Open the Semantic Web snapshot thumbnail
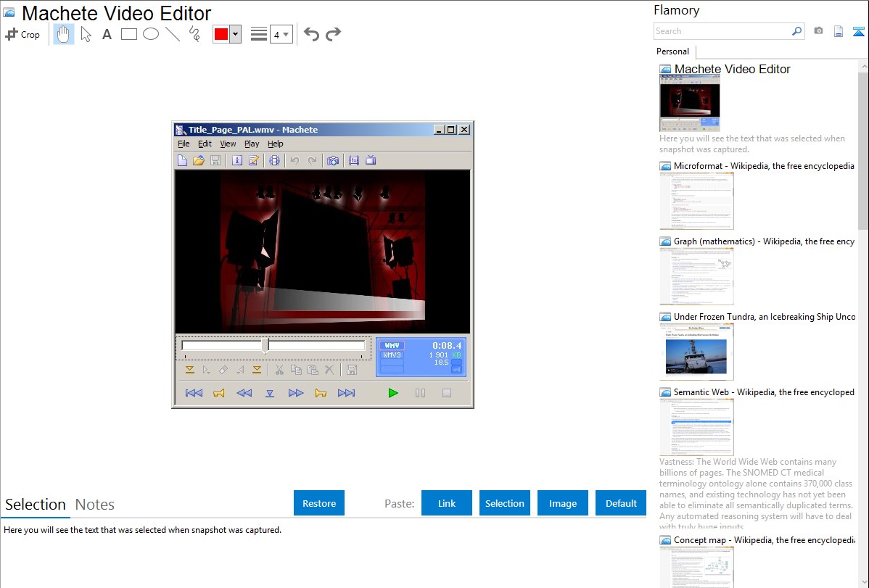Viewport: 869px width, 588px height. 696,427
